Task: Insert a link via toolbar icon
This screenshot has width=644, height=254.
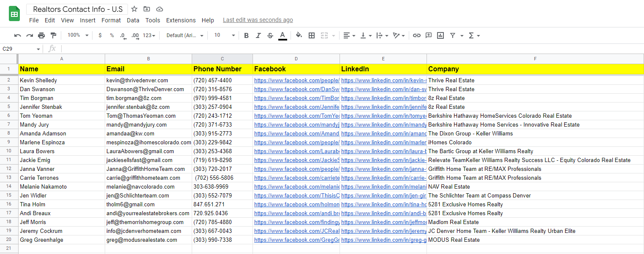Action: point(417,35)
